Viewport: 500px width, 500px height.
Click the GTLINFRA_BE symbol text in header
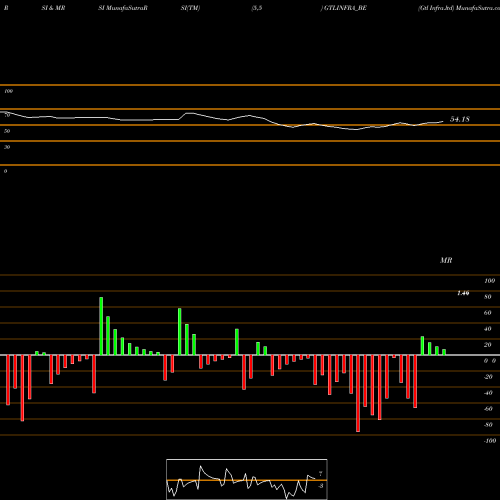(345, 8)
